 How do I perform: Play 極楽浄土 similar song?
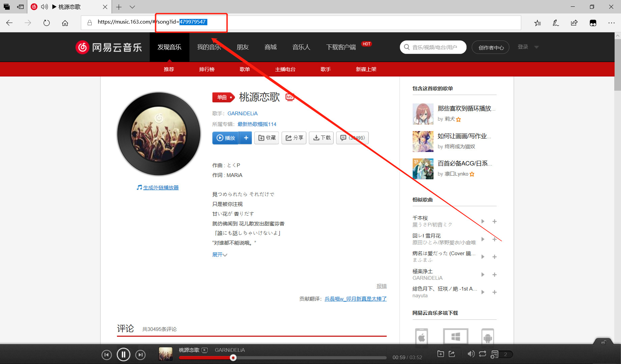(483, 275)
